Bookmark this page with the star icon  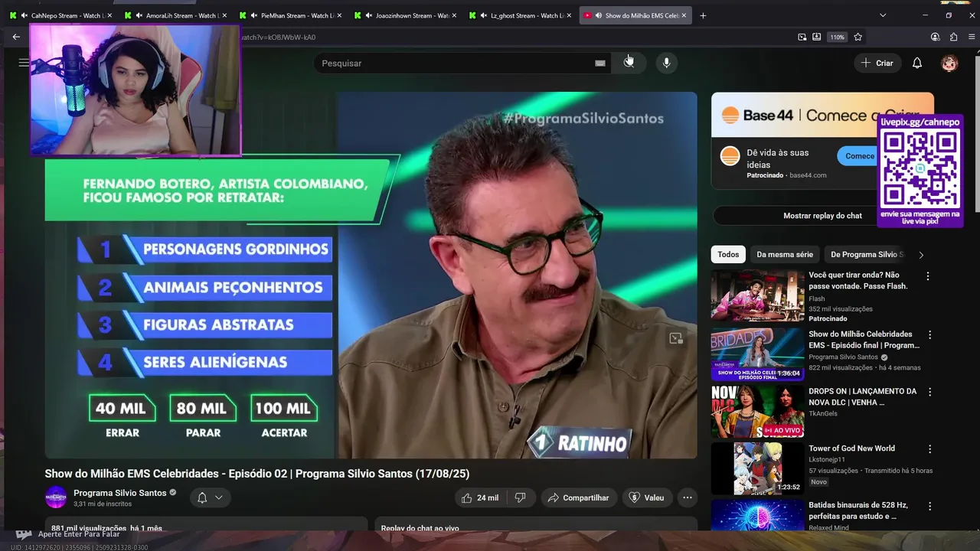tap(858, 37)
